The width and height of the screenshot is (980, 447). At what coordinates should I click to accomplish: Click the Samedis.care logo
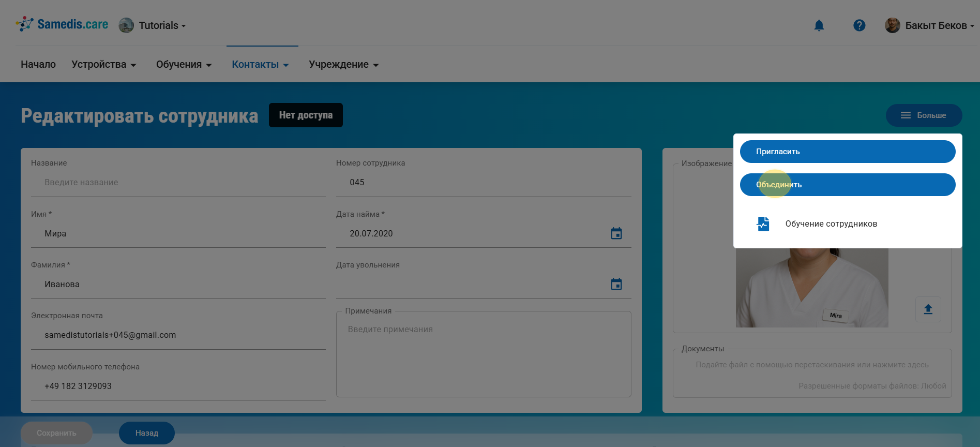pos(62,24)
